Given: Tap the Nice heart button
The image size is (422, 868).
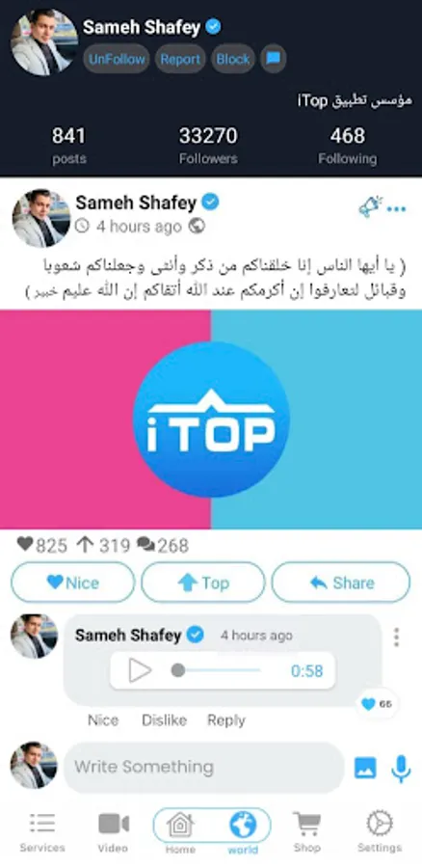Looking at the screenshot, I should [72, 583].
